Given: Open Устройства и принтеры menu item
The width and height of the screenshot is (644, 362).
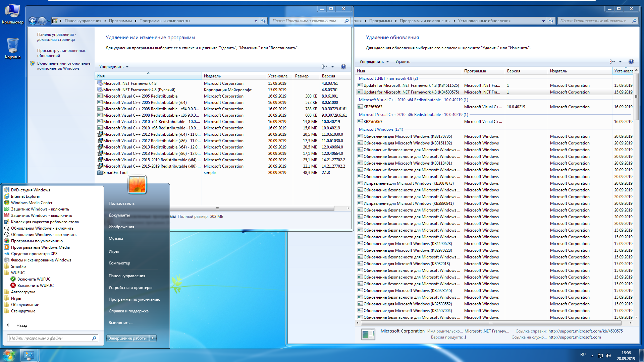Looking at the screenshot, I should click(130, 288).
